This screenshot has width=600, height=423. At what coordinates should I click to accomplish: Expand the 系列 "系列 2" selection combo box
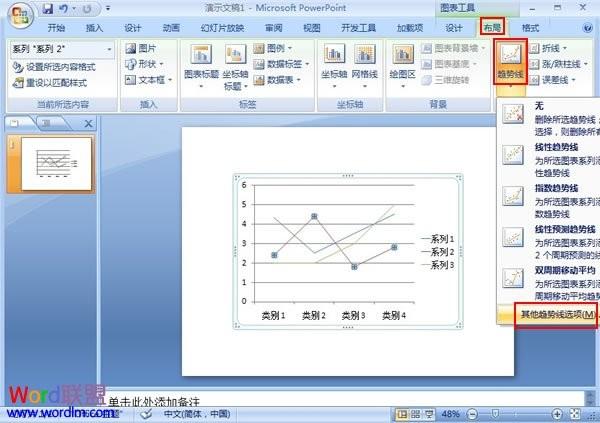(109, 49)
